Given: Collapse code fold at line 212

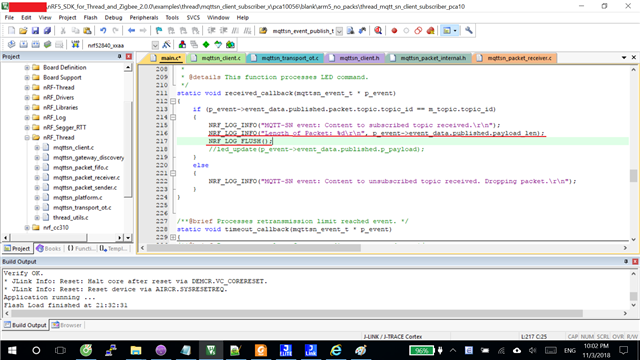Looking at the screenshot, I should click(173, 101).
